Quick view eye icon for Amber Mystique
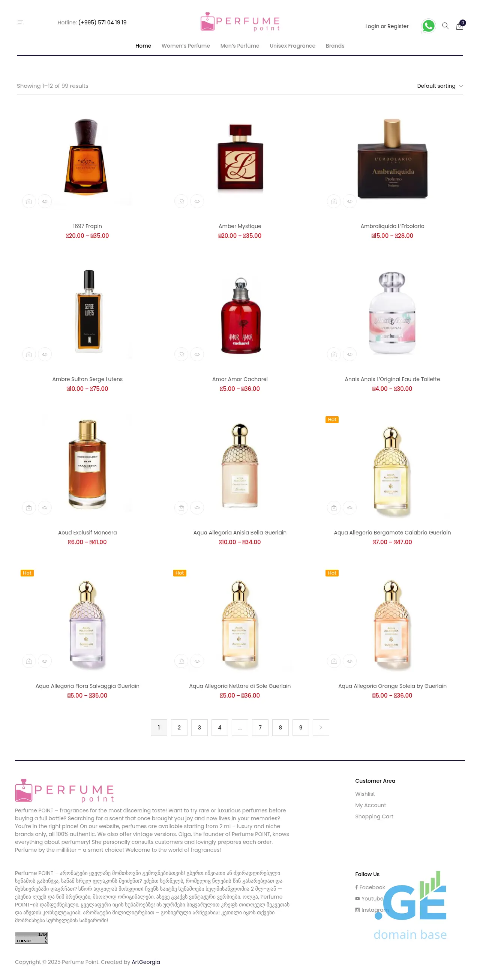Viewport: 480px width, 980px height. 197,201
